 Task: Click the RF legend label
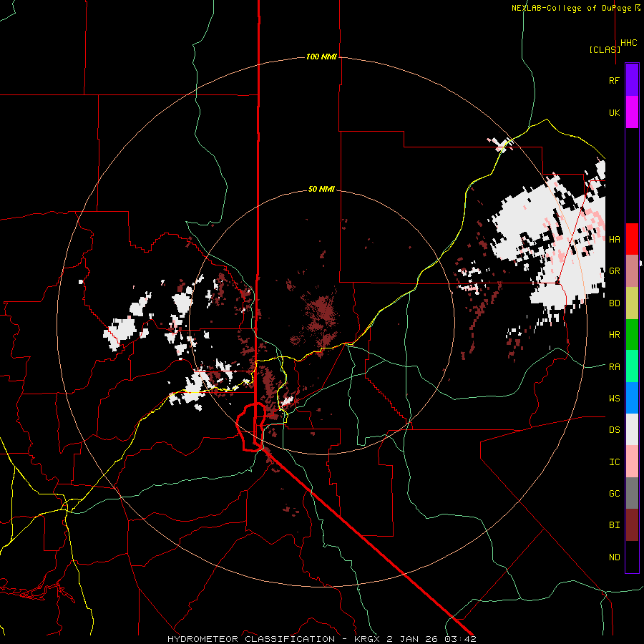pos(614,80)
